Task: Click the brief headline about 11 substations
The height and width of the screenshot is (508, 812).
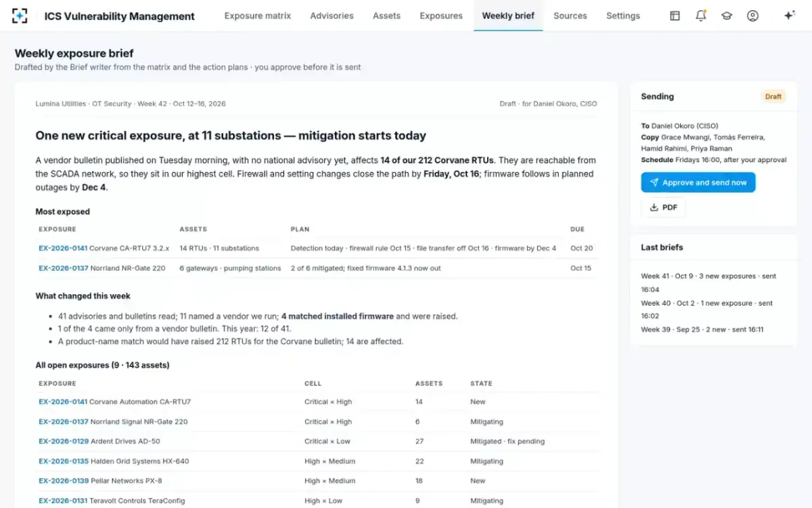Action: tap(231, 135)
